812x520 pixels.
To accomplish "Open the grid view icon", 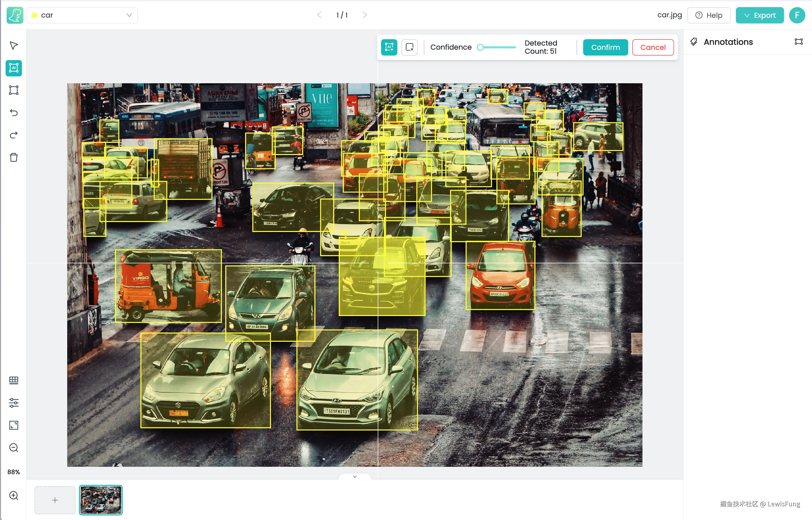I will [13, 380].
